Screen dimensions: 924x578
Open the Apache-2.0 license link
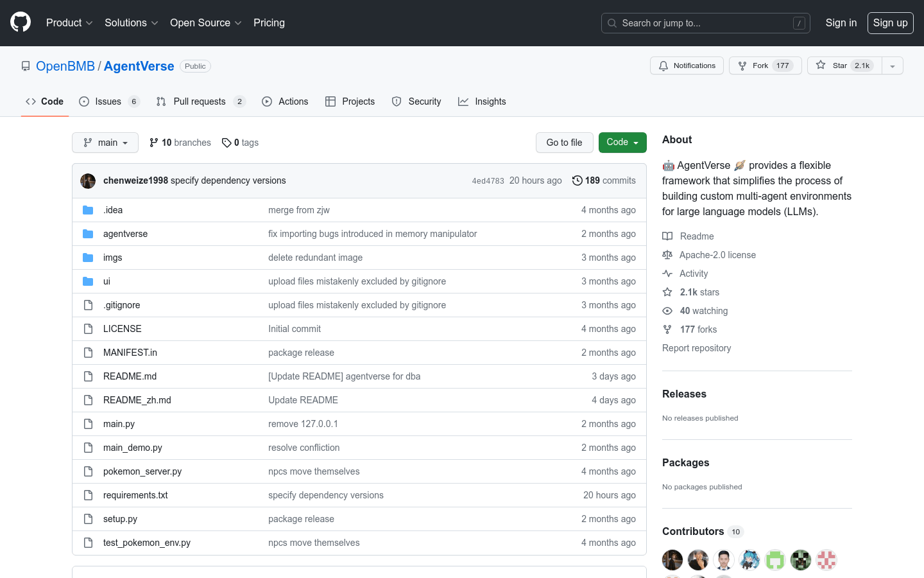tap(709, 255)
